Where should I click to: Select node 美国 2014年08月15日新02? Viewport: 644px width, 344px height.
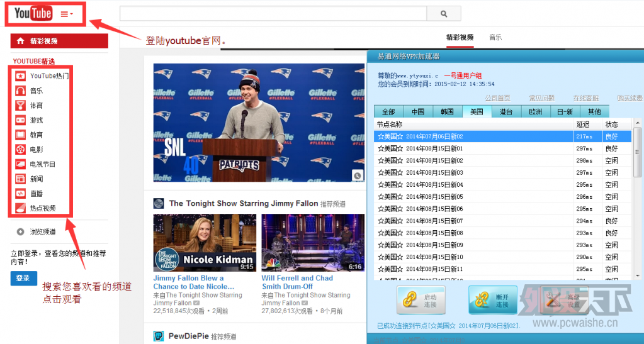point(503,160)
